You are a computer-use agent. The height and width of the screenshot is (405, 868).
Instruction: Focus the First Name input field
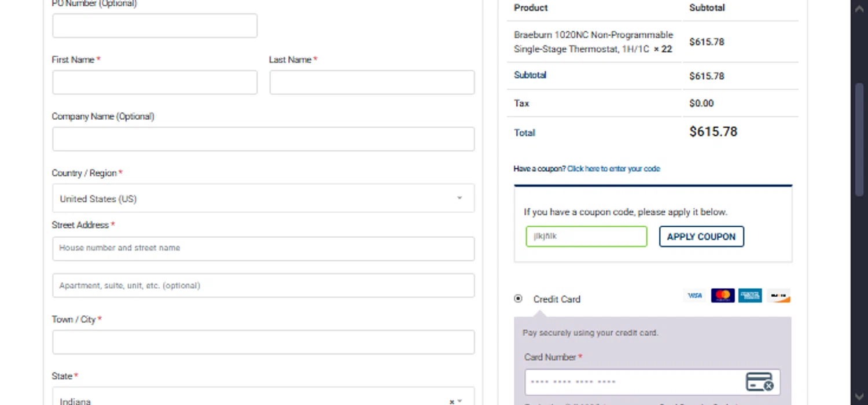coord(155,82)
